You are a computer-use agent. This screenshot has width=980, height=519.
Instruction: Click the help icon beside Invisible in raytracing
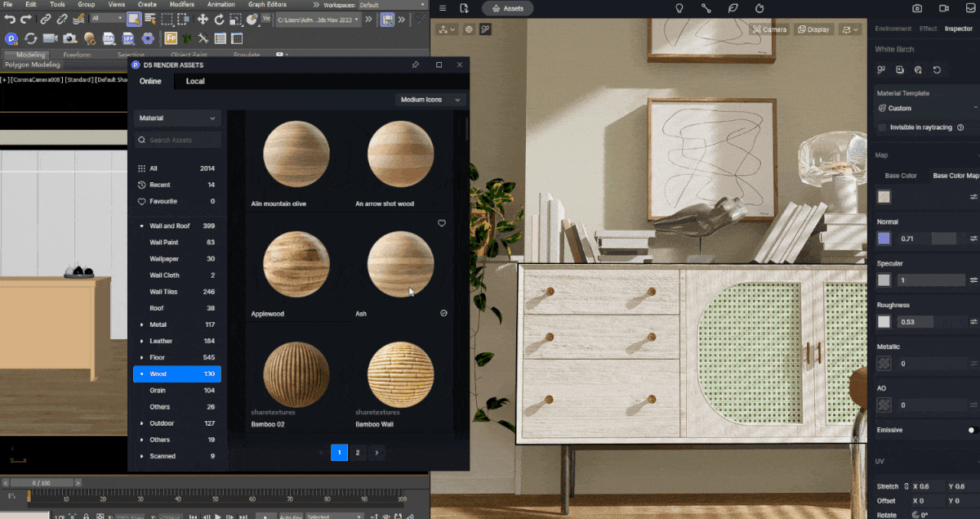point(960,128)
